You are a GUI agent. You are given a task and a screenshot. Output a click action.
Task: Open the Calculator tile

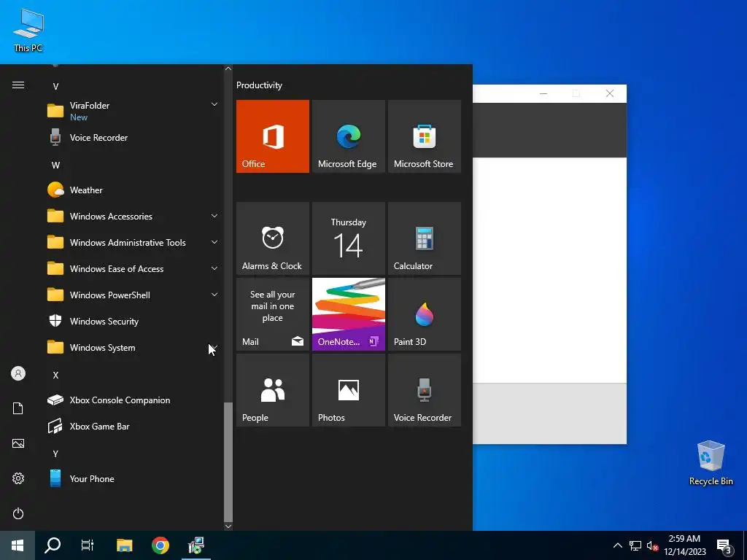(x=425, y=238)
